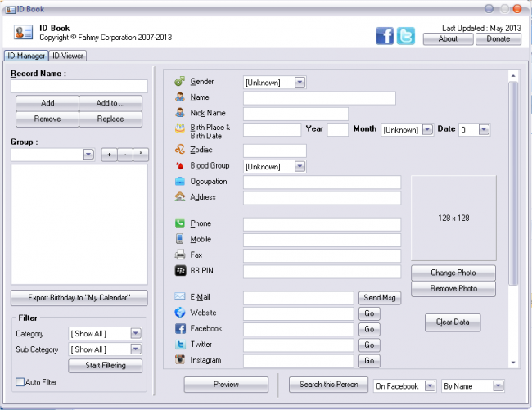Open the By Name search dropdown
The height and width of the screenshot is (410, 532).
[498, 386]
